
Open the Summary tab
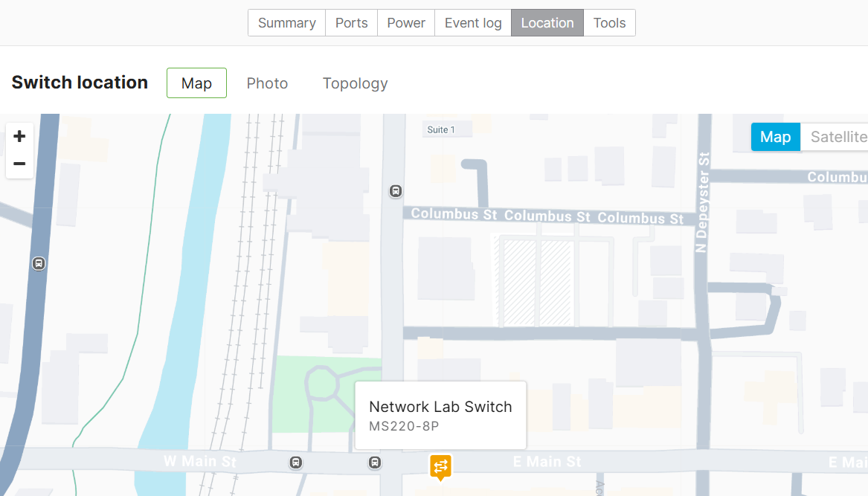[x=287, y=23]
